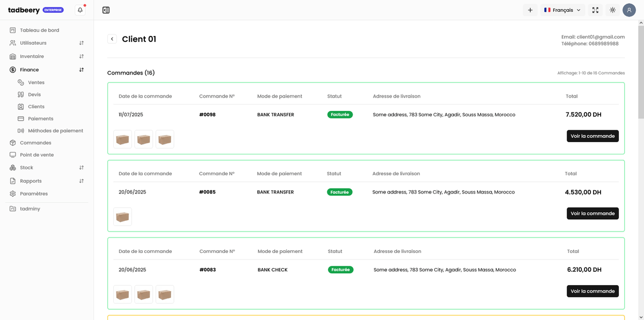This screenshot has height=320, width=644.
Task: View order #0098 with Voir la commande
Action: click(x=592, y=136)
